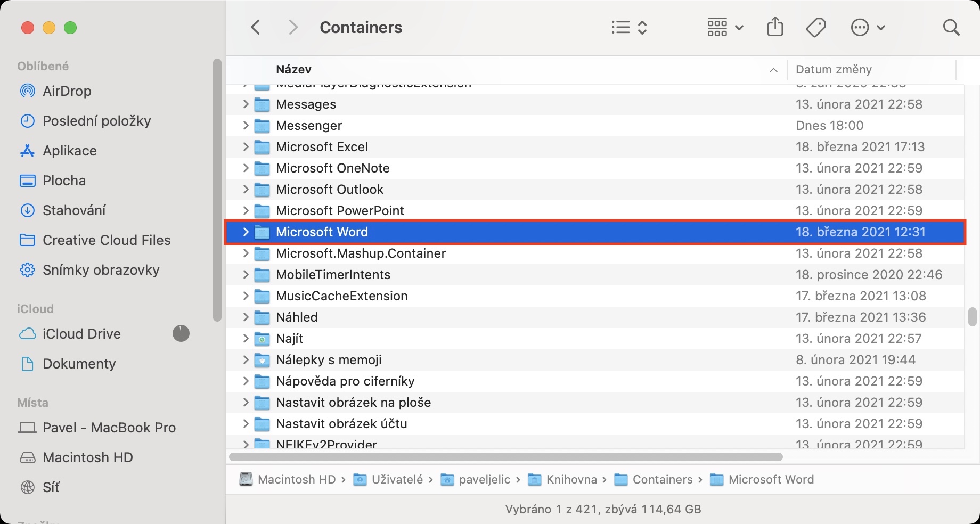Expand the Microsoft Excel folder
Screen dimensions: 980x524
[246, 147]
